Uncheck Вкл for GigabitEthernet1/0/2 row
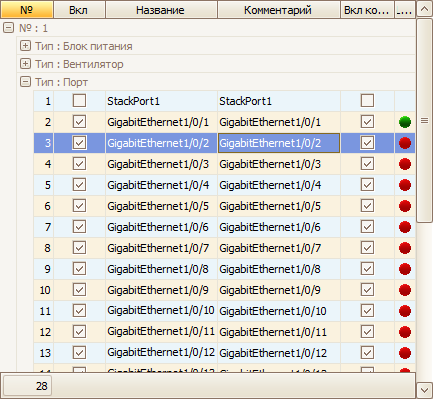 pos(79,143)
